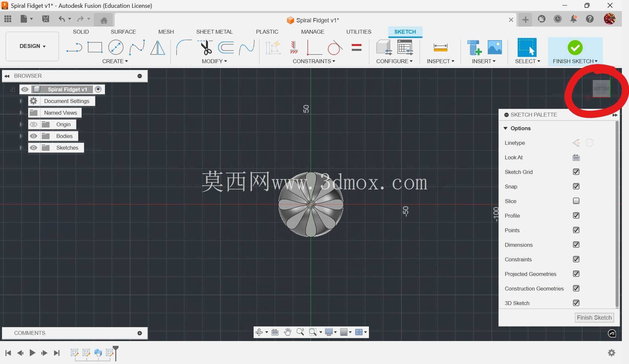Image resolution: width=629 pixels, height=364 pixels.
Task: Enable the Slice checkbox
Action: click(576, 201)
